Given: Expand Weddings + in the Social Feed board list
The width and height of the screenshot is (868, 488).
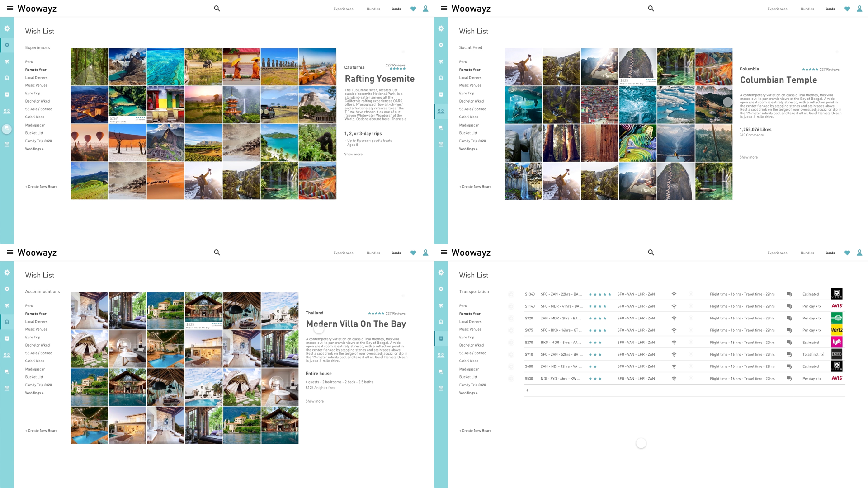Looking at the screenshot, I should (468, 149).
